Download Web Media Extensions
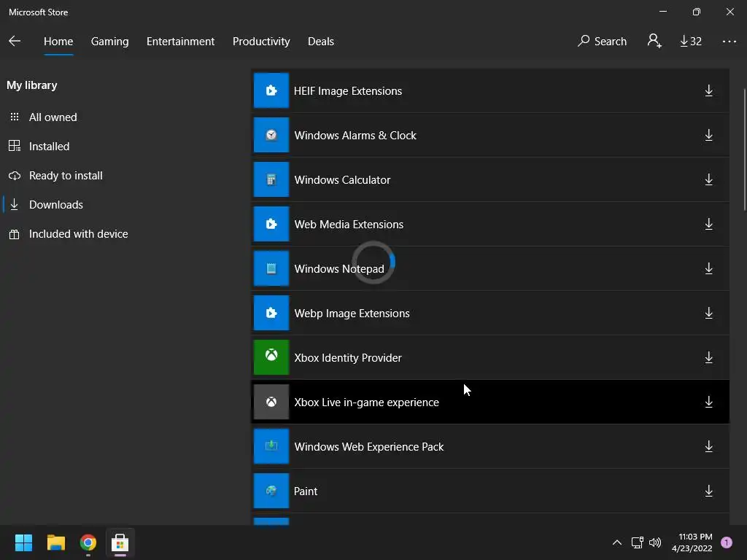 tap(708, 224)
